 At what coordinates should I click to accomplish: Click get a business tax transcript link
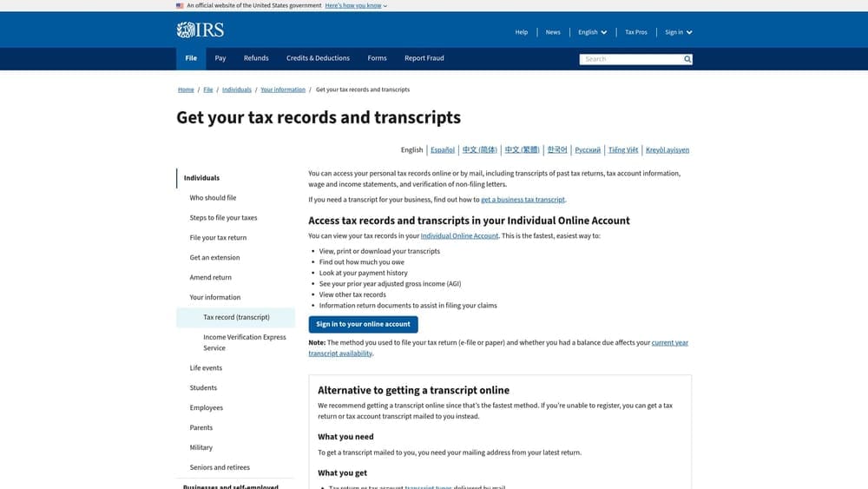[523, 200]
